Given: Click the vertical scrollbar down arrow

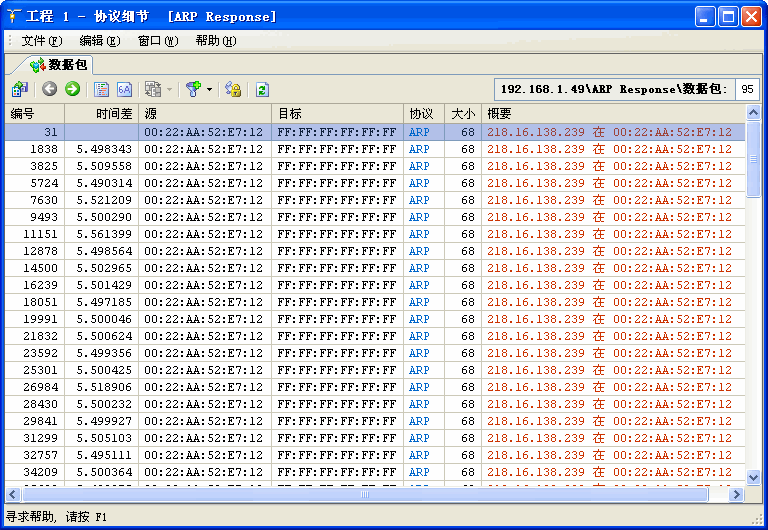Looking at the screenshot, I should 753,477.
